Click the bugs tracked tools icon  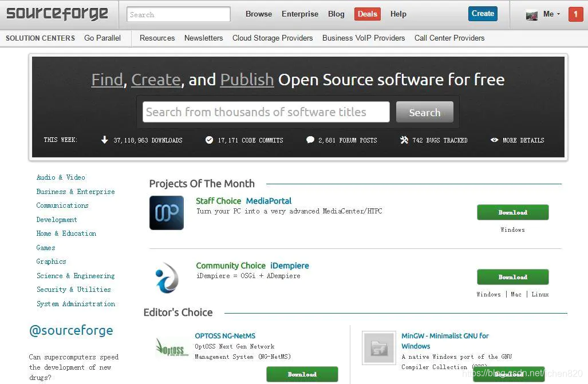[404, 140]
